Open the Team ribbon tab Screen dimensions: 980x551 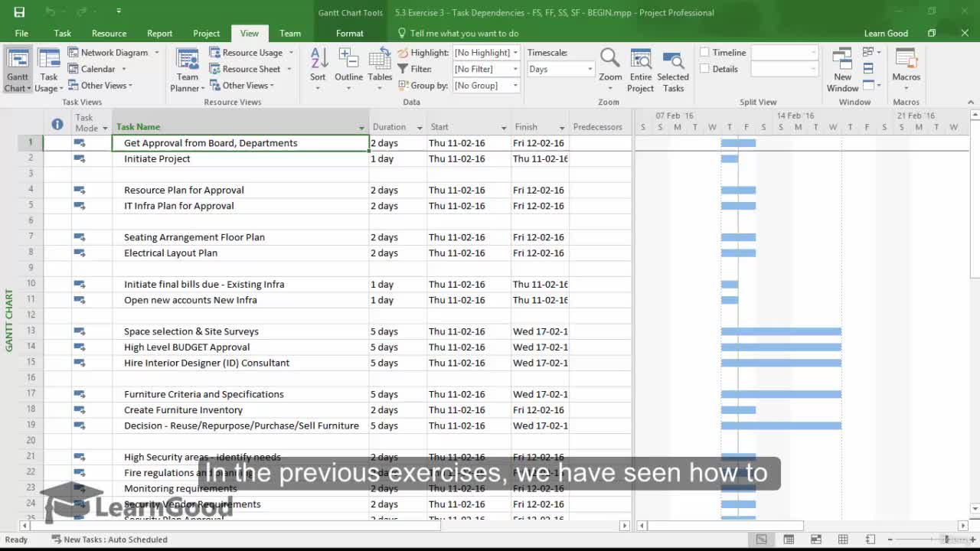click(290, 34)
